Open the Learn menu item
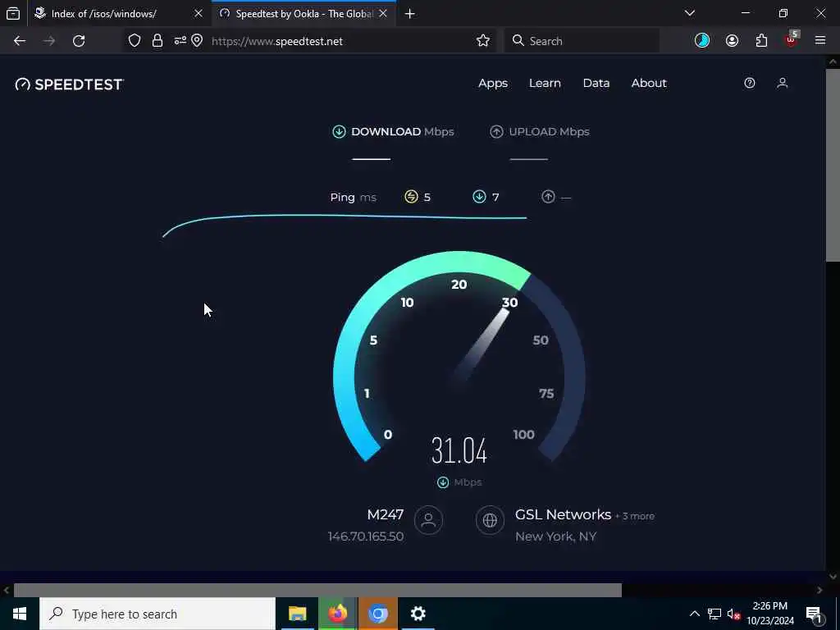Screen dimensions: 840x630 pos(545,83)
